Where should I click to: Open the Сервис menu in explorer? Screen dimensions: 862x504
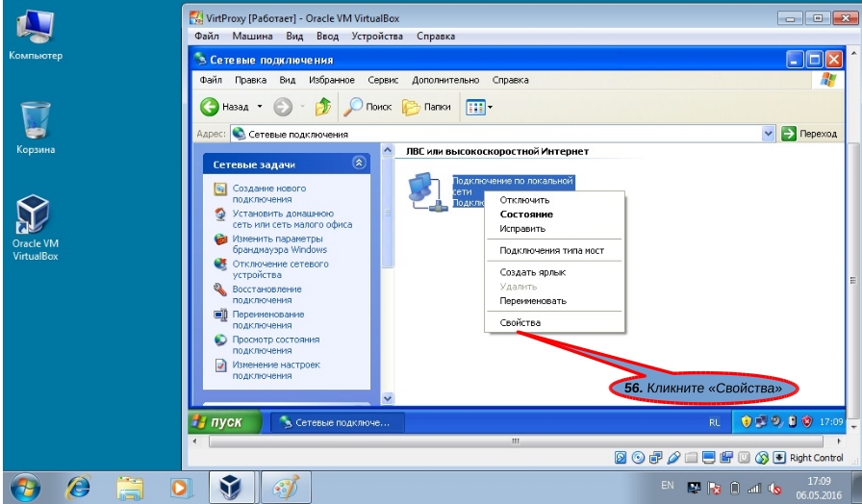(383, 80)
